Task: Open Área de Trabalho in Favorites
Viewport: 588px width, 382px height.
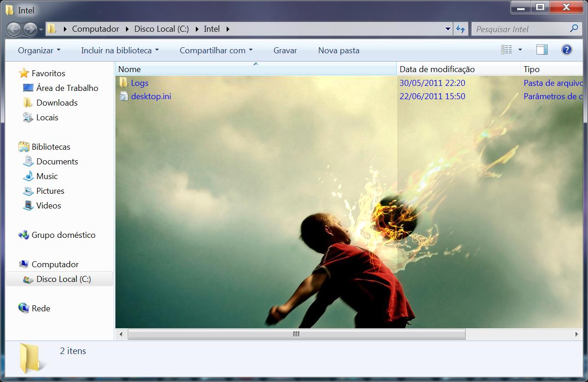Action: (67, 88)
